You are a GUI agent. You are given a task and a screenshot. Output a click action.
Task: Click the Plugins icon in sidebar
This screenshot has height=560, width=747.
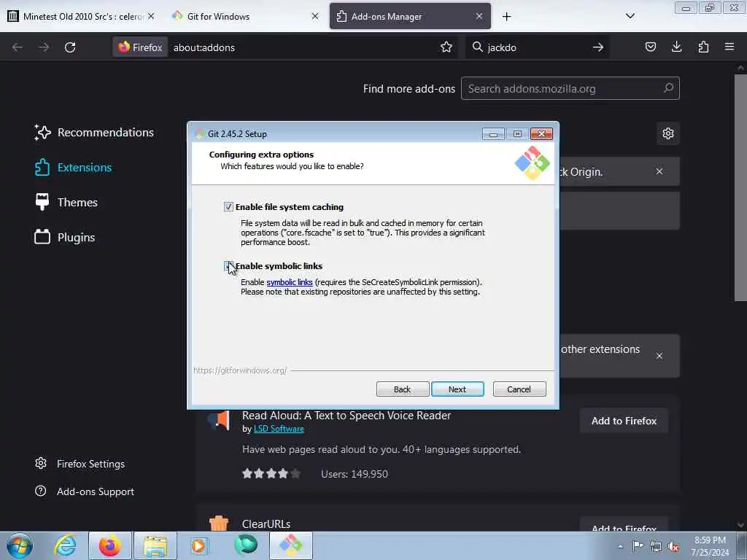coord(42,237)
